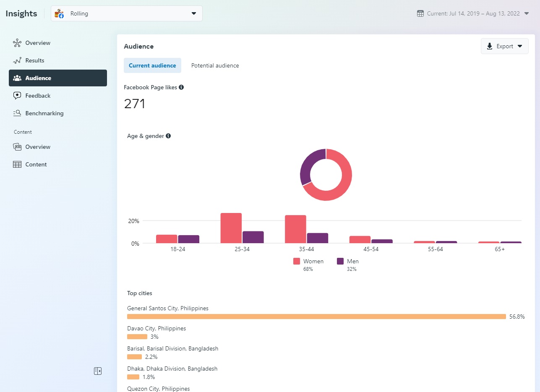Click the Overview network icon in sidebar
This screenshot has width=540, height=392.
(17, 43)
